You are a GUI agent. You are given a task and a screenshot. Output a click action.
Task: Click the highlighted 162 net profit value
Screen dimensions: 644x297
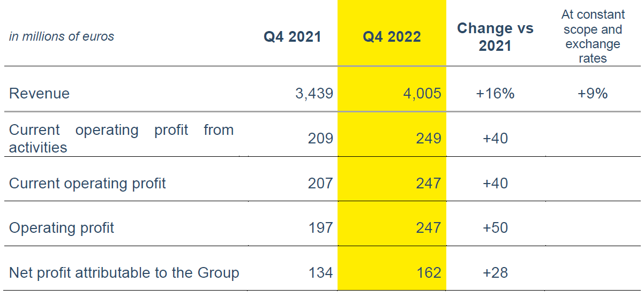(429, 273)
